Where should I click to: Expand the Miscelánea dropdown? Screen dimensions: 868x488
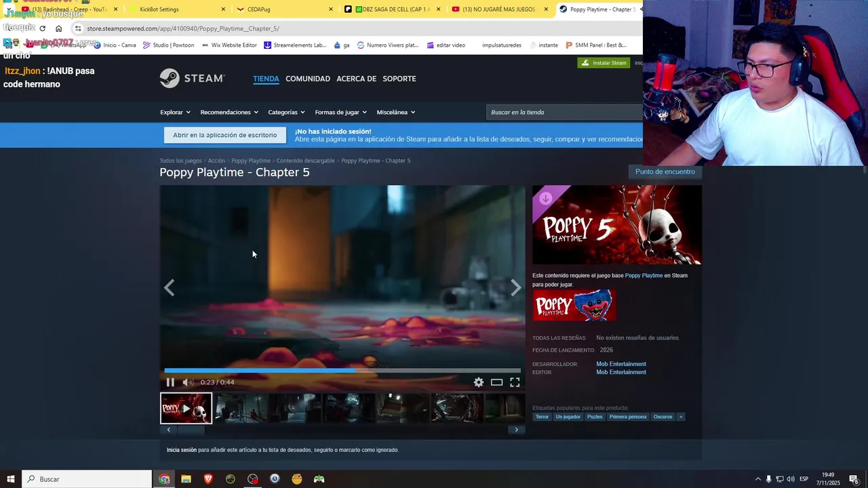tap(396, 113)
